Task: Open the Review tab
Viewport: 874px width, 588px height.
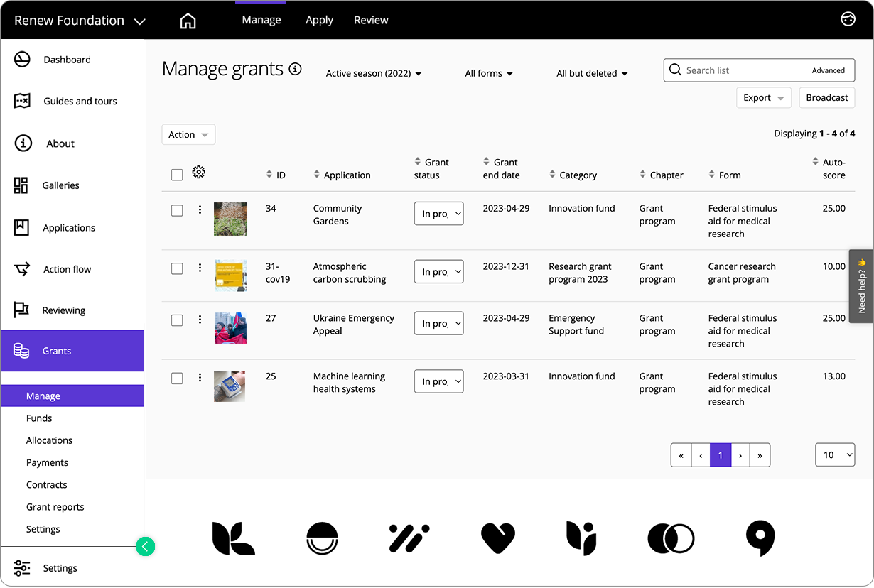Action: point(371,20)
